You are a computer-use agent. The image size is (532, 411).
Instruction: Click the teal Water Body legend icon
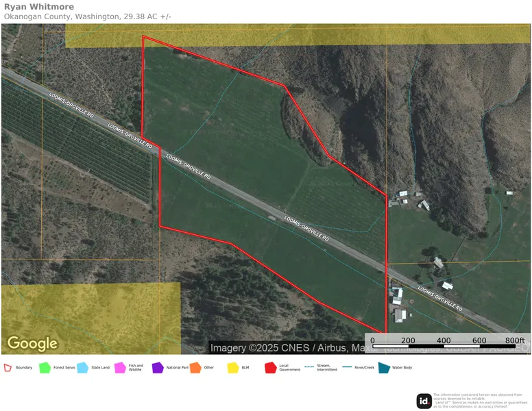(x=384, y=368)
